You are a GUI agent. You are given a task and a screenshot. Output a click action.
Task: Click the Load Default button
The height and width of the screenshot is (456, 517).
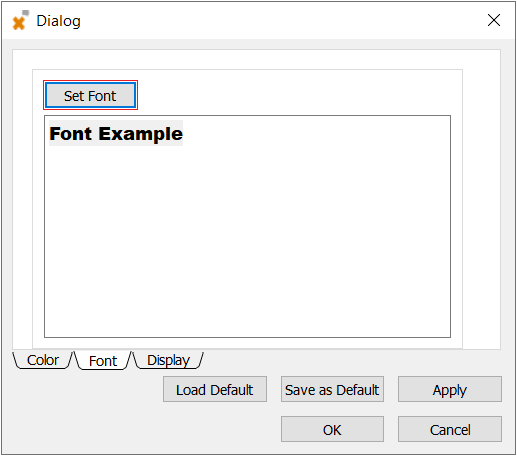coord(215,389)
